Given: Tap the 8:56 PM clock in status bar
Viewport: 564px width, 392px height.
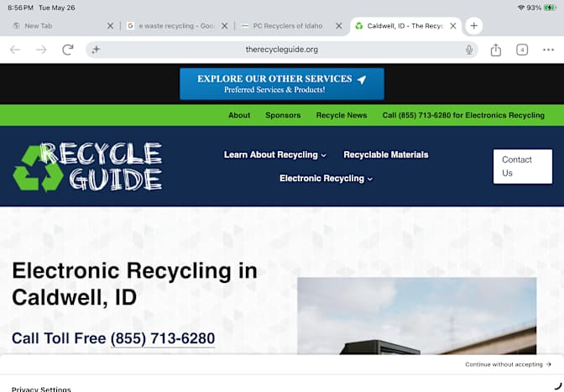Looking at the screenshot, I should point(20,8).
